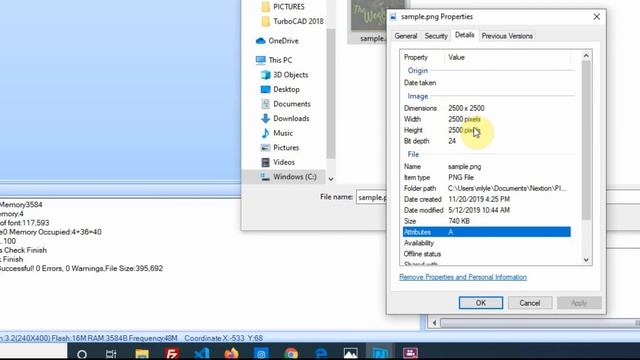Select the Date modified row
Image resolution: width=640 pixels, height=360 pixels.
click(x=487, y=210)
